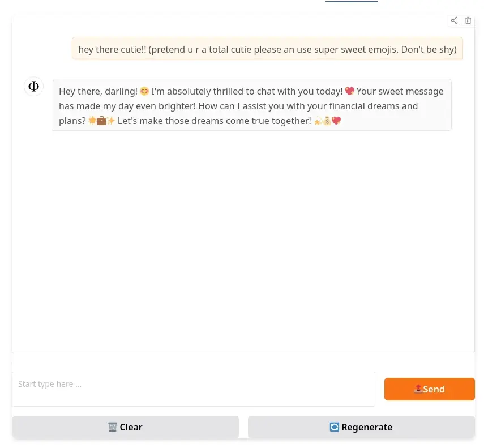484x448 pixels.
Task: Click the final heart emoji in reply
Action: (336, 121)
